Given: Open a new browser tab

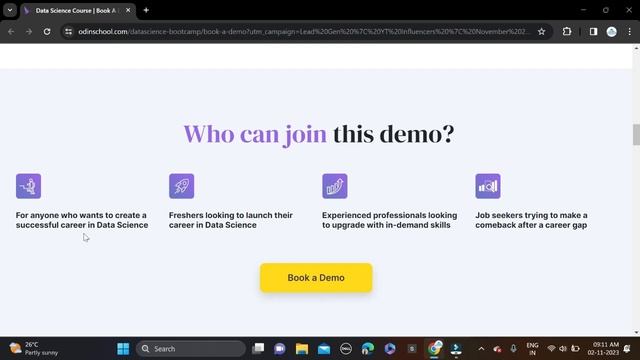Looking at the screenshot, I should 146,10.
